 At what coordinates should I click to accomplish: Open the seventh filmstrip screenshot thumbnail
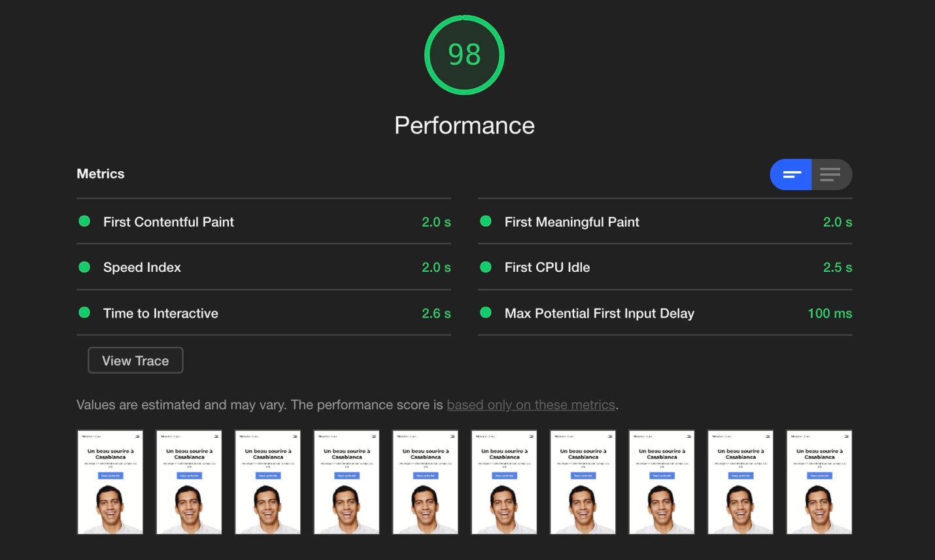tap(583, 482)
